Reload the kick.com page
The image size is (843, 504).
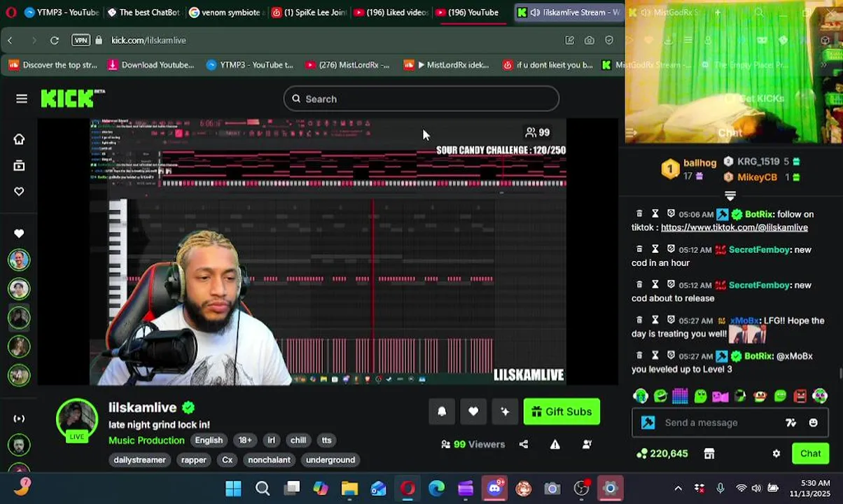click(x=55, y=41)
